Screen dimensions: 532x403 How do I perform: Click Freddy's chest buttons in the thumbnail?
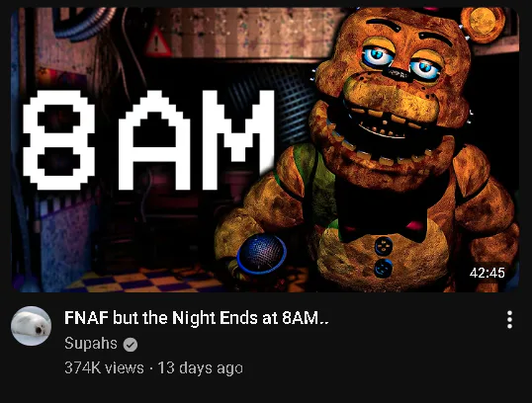point(384,257)
